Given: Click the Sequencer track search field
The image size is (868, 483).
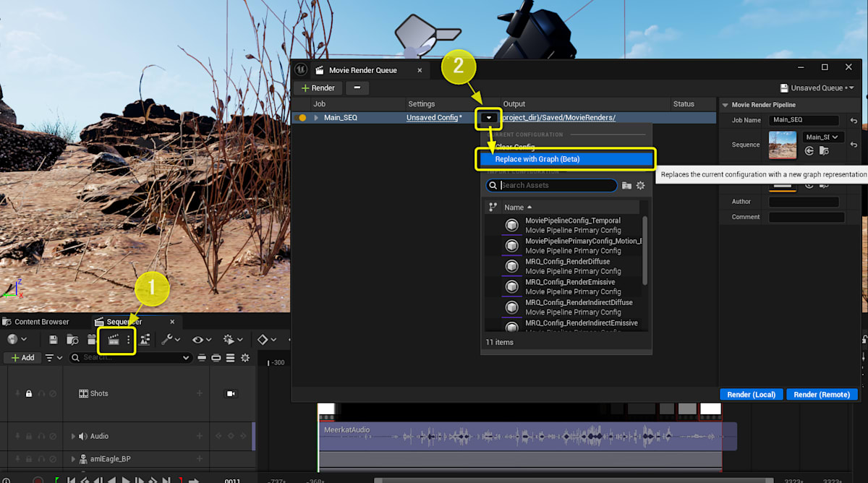Looking at the screenshot, I should pos(130,357).
